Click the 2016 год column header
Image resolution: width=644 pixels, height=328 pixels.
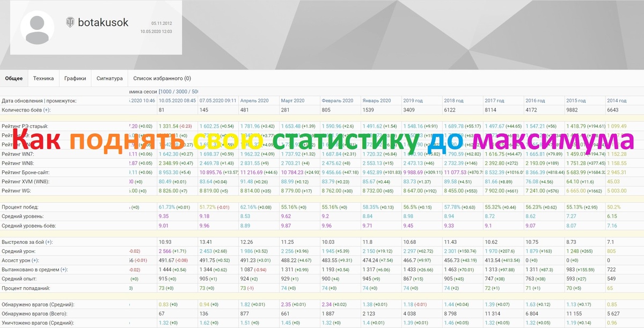536,101
